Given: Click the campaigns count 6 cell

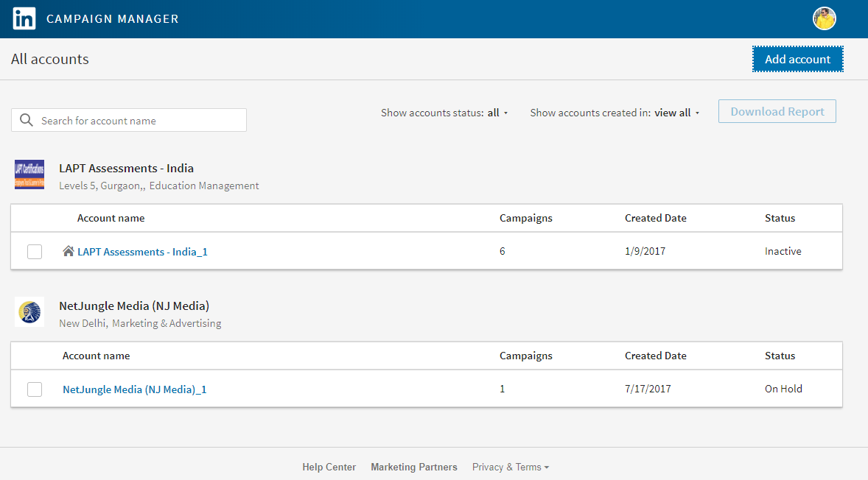Looking at the screenshot, I should pyautogui.click(x=502, y=251).
